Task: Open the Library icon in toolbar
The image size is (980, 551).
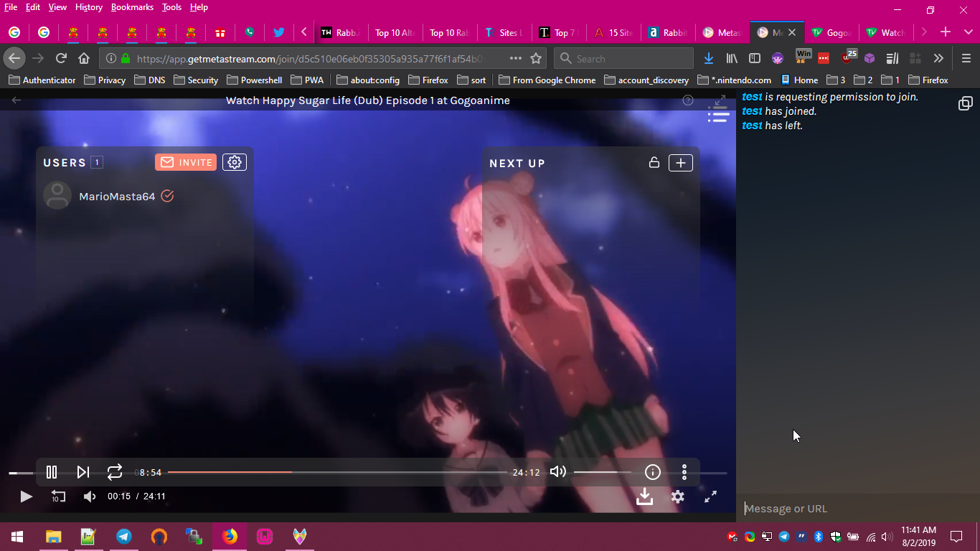Action: tap(732, 58)
